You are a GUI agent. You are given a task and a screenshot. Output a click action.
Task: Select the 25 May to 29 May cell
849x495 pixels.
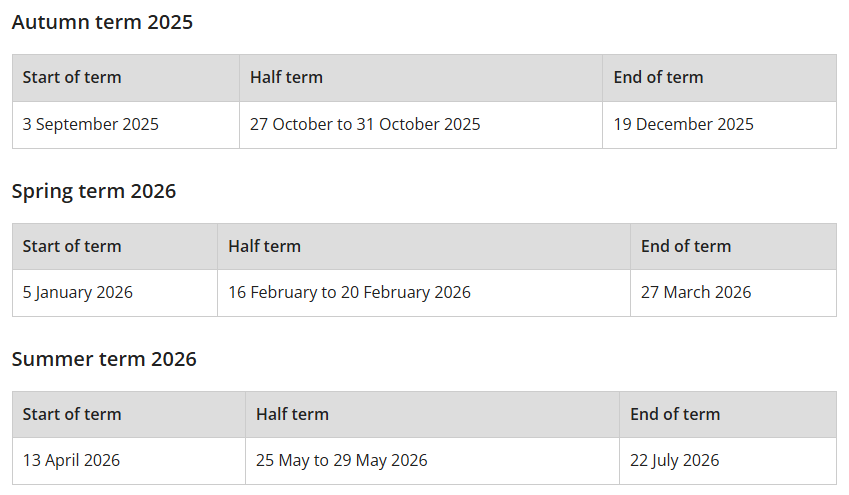point(341,461)
